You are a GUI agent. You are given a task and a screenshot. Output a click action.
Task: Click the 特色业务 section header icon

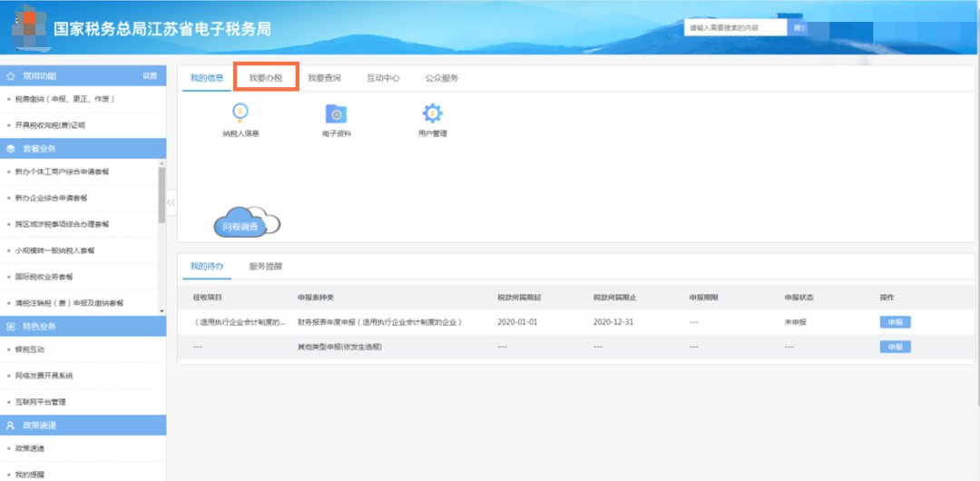click(x=11, y=326)
